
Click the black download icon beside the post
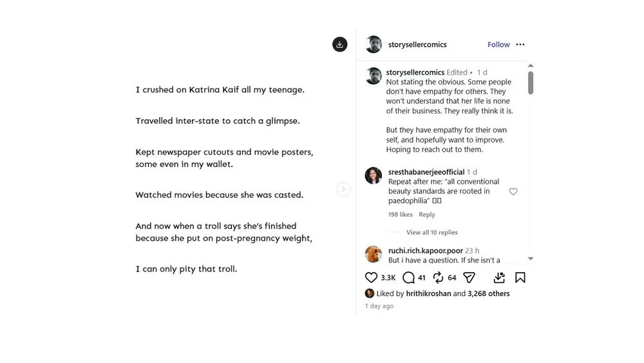(x=339, y=44)
